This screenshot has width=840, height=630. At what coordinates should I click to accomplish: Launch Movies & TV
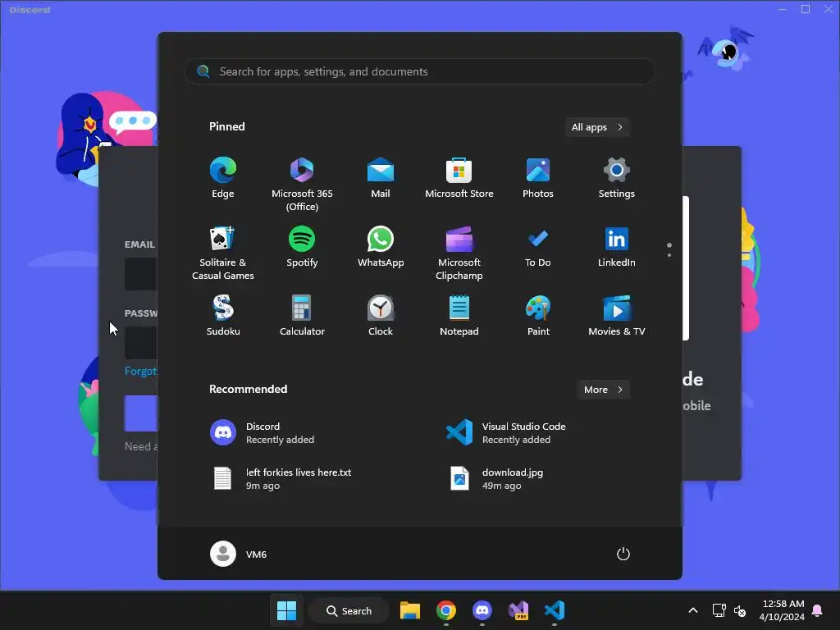[617, 317]
